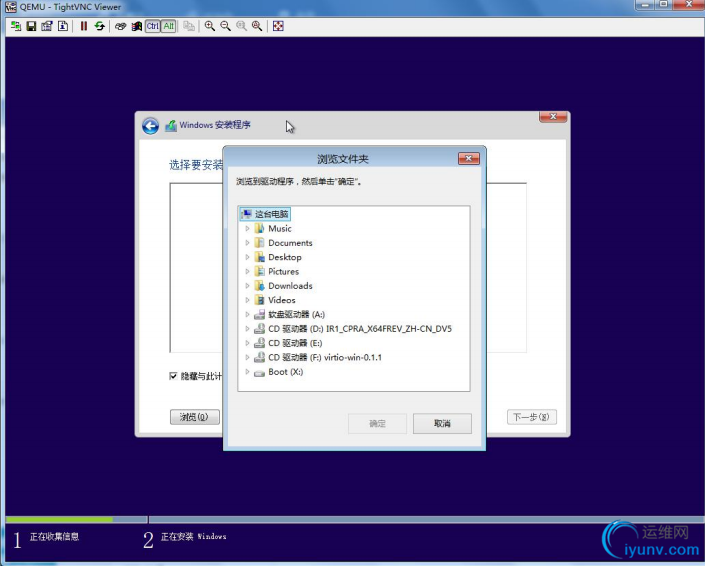Set zoom to 100% in toolbar
705x566 pixels.
tap(241, 26)
